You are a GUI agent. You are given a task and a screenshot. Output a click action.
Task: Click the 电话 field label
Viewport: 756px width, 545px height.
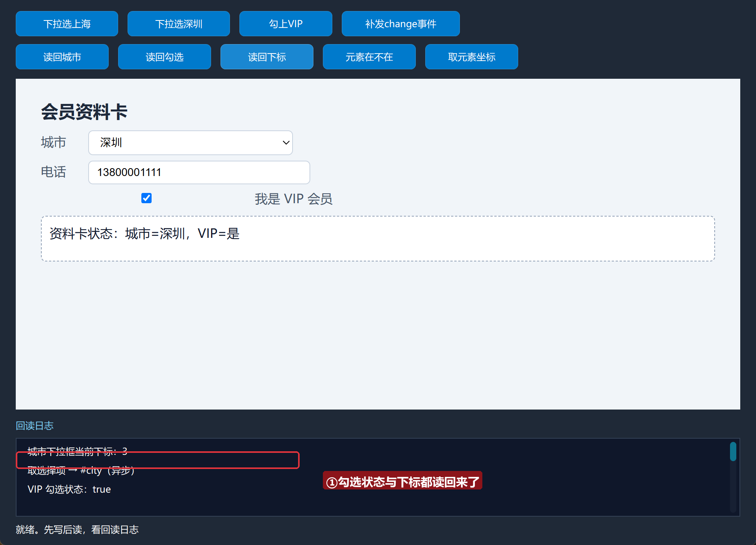[x=54, y=172]
